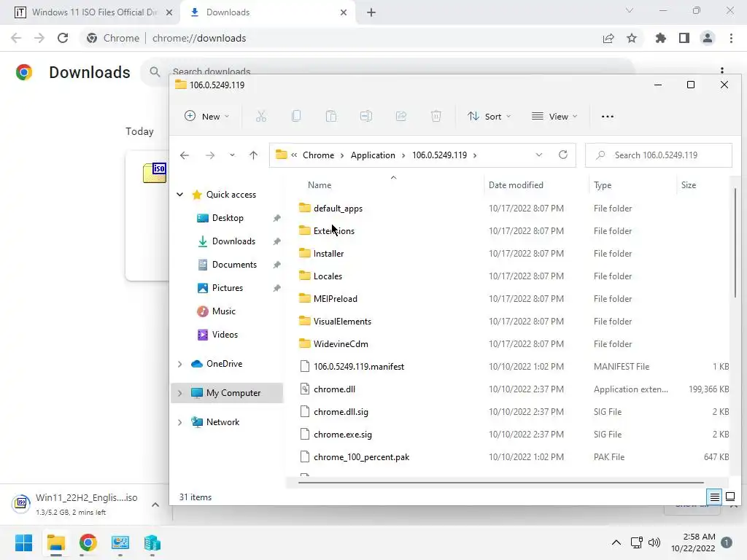Open a new Chrome tab

point(371,12)
